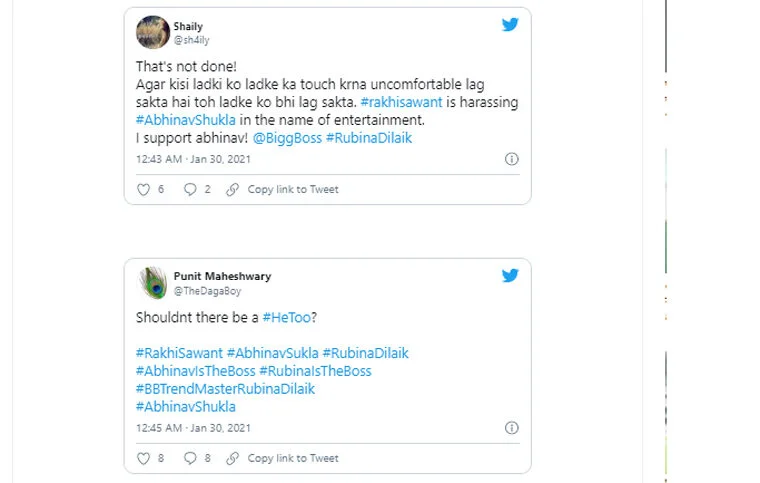Like Shaily's tweet with the heart icon
Viewport: 760px width, 483px height.
(x=142, y=189)
